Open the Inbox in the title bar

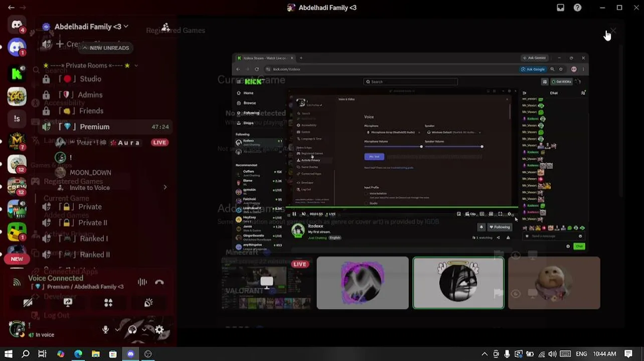[560, 8]
